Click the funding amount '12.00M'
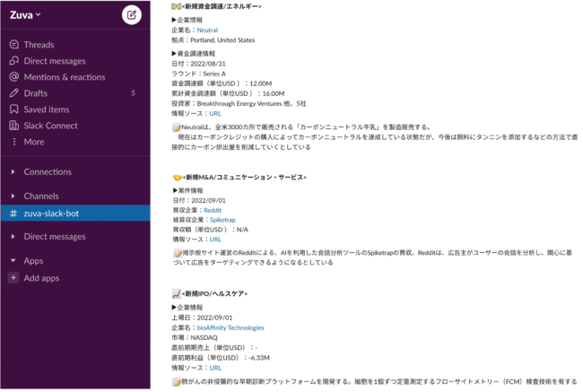Image resolution: width=583 pixels, height=392 pixels. point(261,83)
